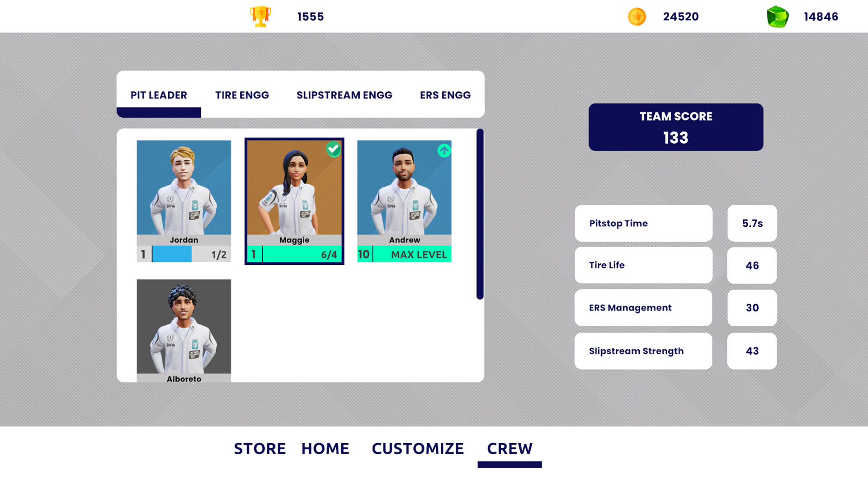Click the Pitstop Time stat row
868x488 pixels.
[x=643, y=223]
